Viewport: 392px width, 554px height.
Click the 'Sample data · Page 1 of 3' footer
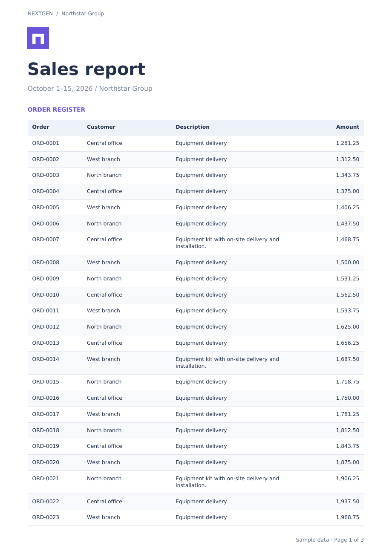coord(330,540)
